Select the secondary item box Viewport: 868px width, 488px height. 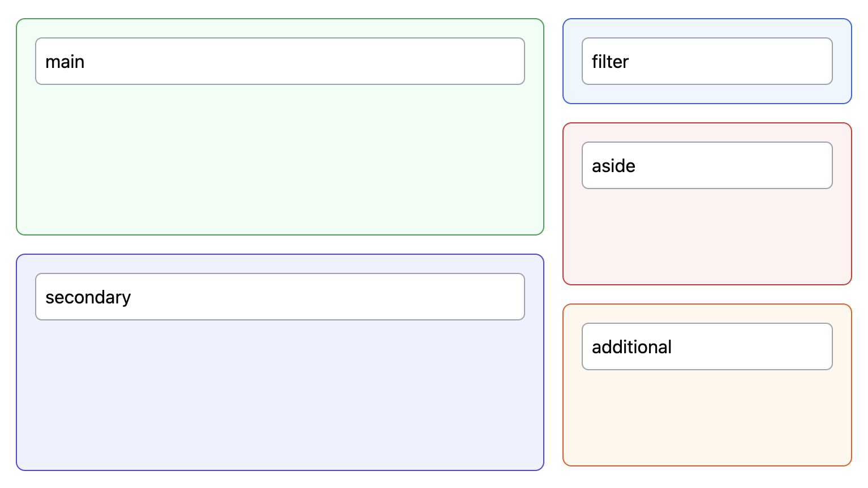click(280, 297)
